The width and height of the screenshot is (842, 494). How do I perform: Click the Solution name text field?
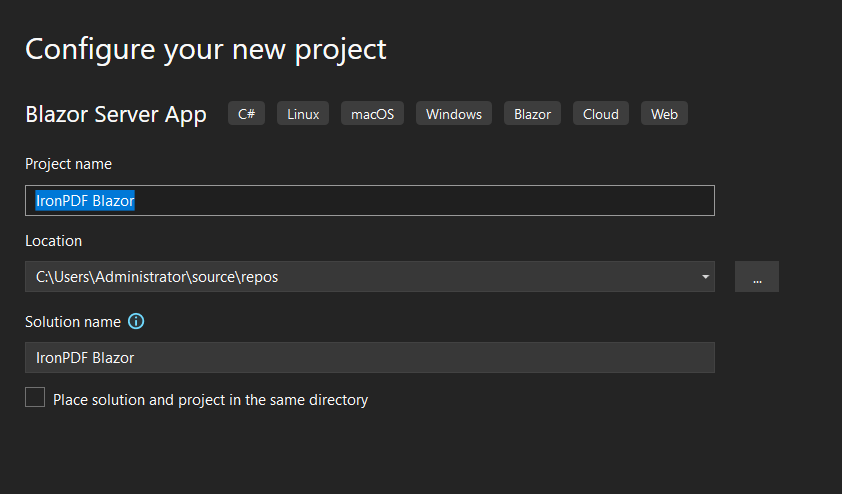(370, 358)
